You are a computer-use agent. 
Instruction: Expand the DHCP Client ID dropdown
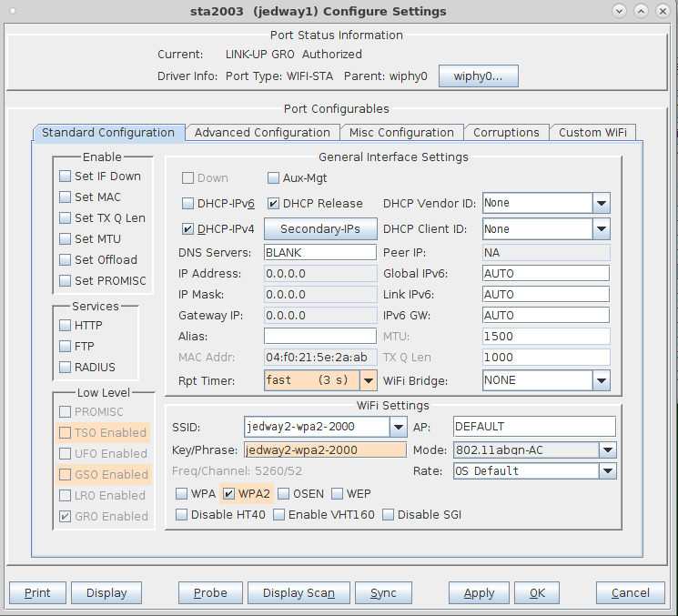601,228
